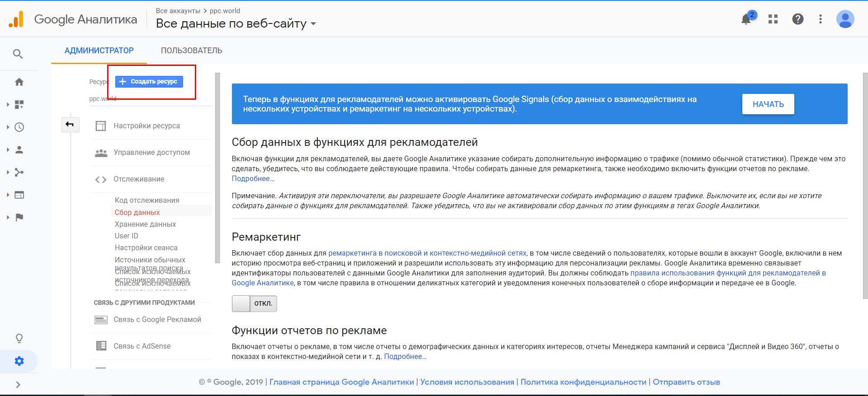Open 'Политика конфиденциальности' footer link
This screenshot has width=868, height=396.
(583, 382)
